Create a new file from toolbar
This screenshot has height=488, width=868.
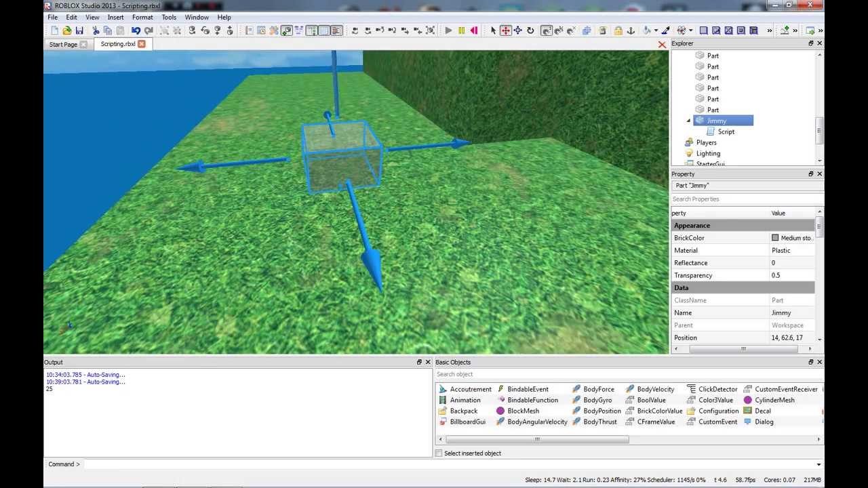click(55, 30)
